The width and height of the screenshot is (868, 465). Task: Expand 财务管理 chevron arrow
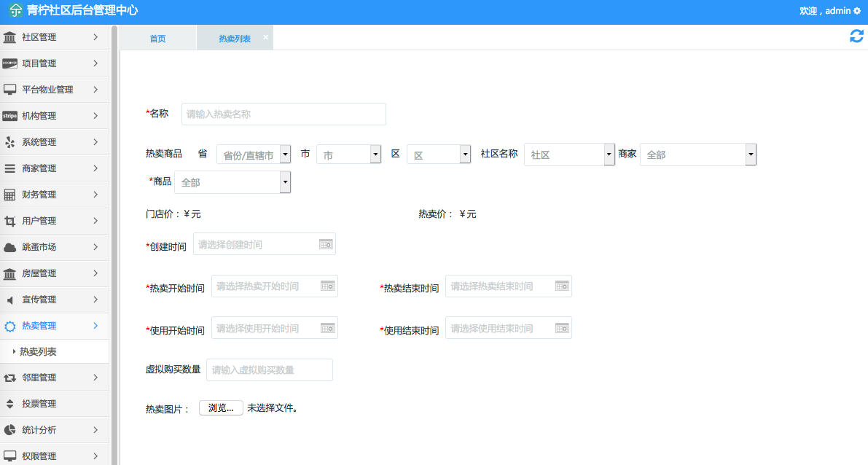point(95,195)
